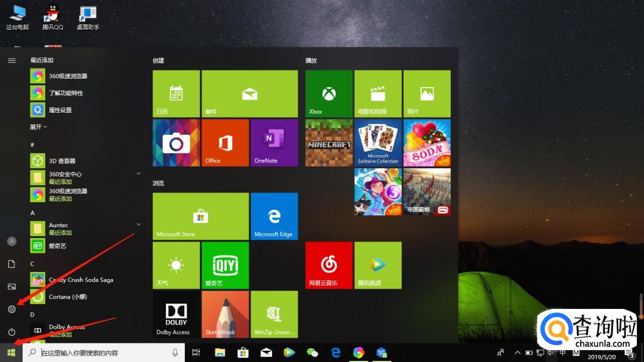The height and width of the screenshot is (362, 644).
Task: Open Microsoft Store from the taskbar
Action: pyautogui.click(x=243, y=352)
